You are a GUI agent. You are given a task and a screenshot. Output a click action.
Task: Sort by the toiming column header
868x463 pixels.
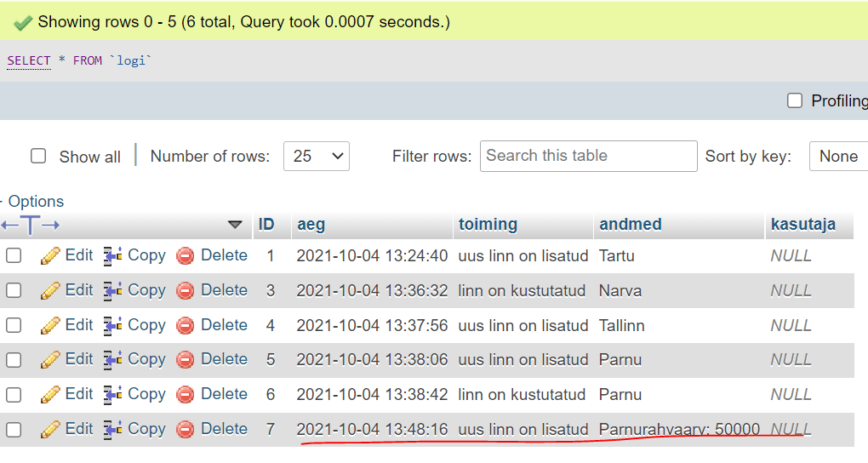(488, 225)
